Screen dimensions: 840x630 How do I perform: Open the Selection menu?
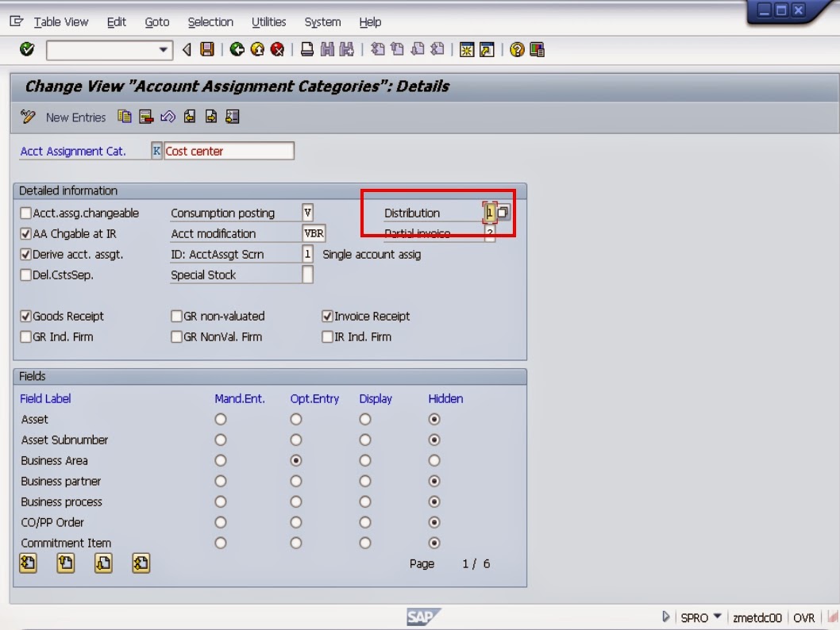210,22
